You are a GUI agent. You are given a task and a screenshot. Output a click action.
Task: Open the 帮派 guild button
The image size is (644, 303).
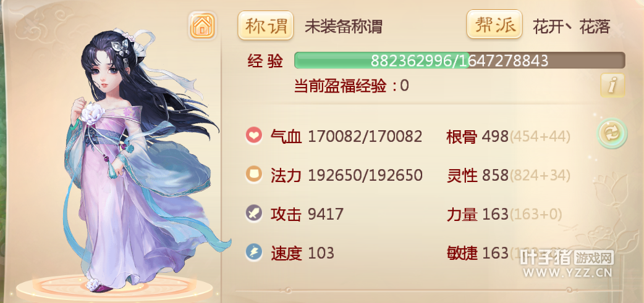(x=494, y=25)
